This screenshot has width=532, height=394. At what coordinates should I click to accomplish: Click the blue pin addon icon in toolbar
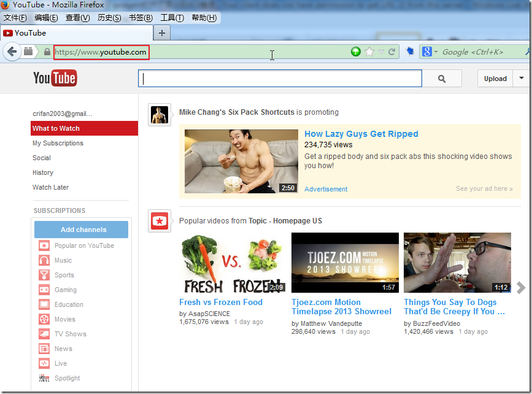(x=410, y=52)
